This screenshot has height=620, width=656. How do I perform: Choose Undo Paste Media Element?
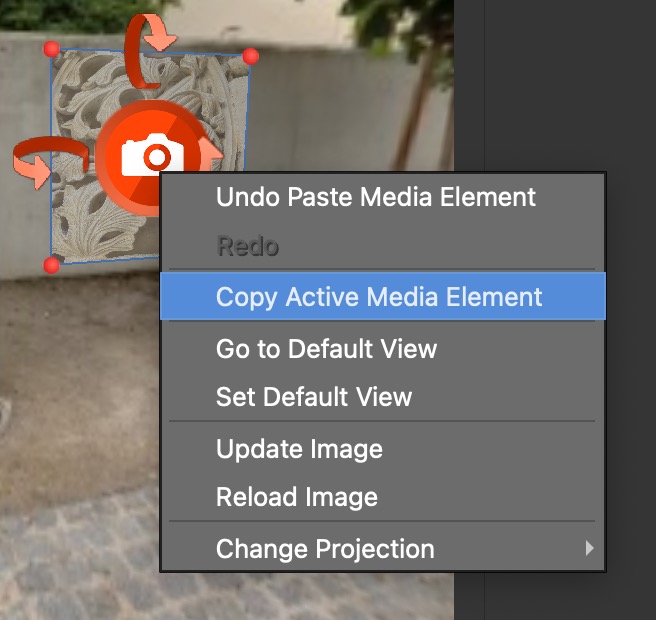click(x=376, y=197)
